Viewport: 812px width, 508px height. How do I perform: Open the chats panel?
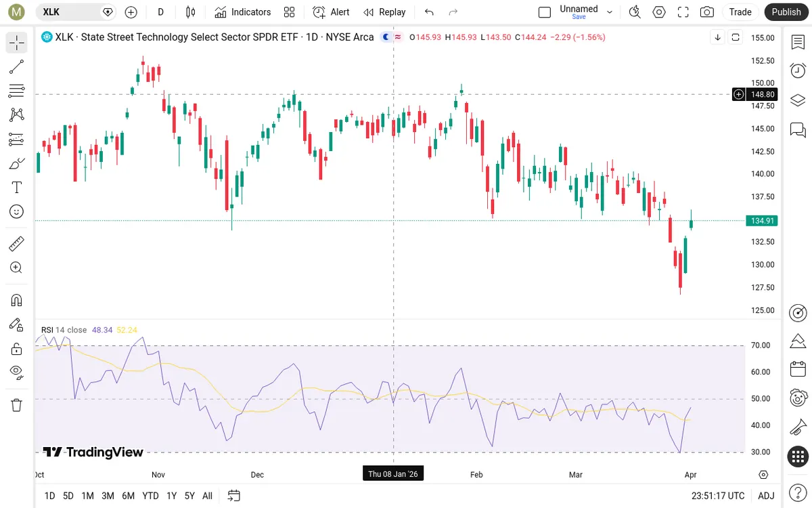(798, 129)
